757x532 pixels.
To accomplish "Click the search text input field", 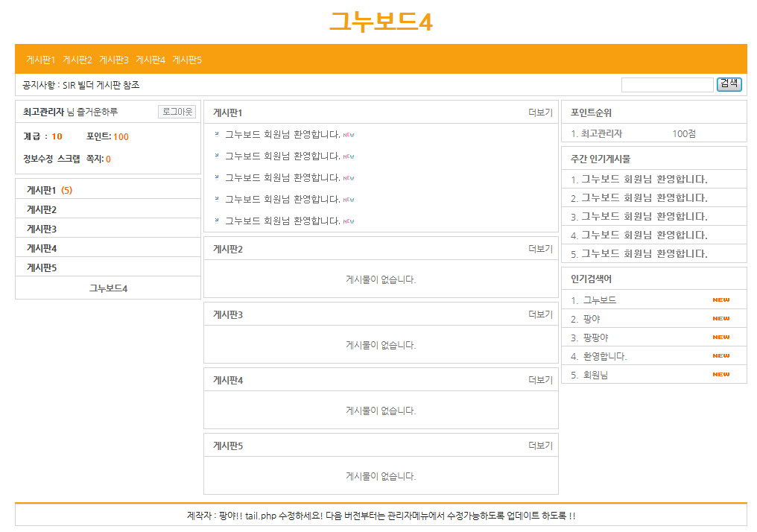I will pyautogui.click(x=667, y=85).
